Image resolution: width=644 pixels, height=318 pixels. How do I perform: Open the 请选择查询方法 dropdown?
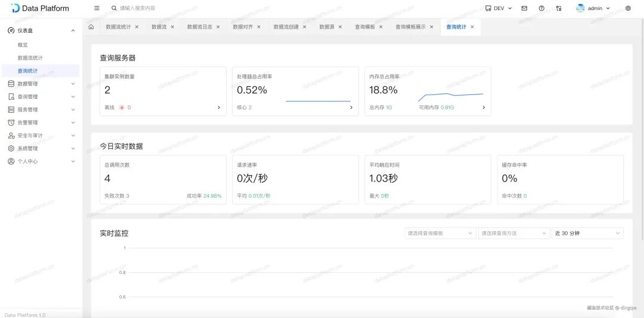pyautogui.click(x=514, y=233)
